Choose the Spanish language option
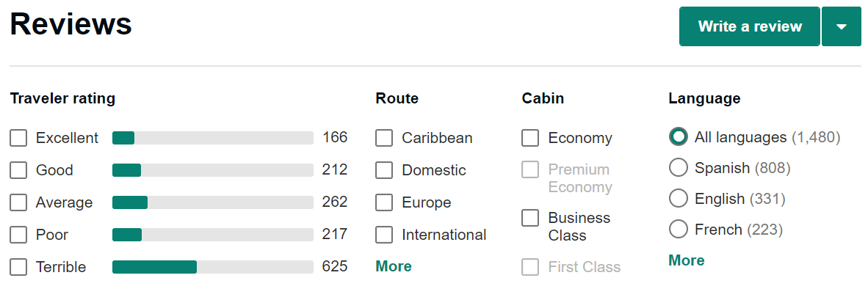The image size is (868, 300). [x=679, y=168]
